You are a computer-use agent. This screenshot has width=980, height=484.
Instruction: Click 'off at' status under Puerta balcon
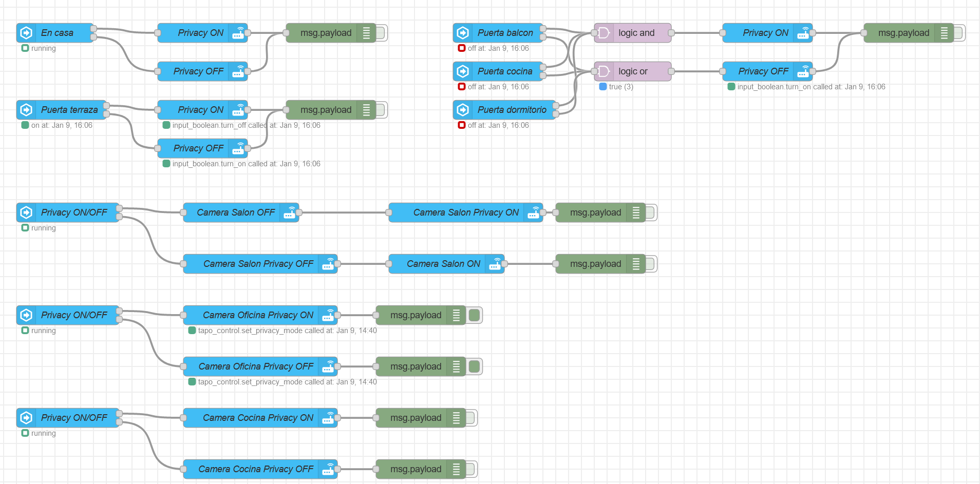point(498,48)
